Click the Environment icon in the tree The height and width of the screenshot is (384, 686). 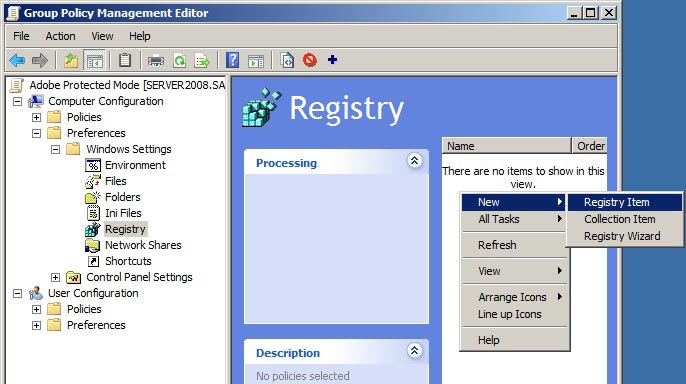93,165
